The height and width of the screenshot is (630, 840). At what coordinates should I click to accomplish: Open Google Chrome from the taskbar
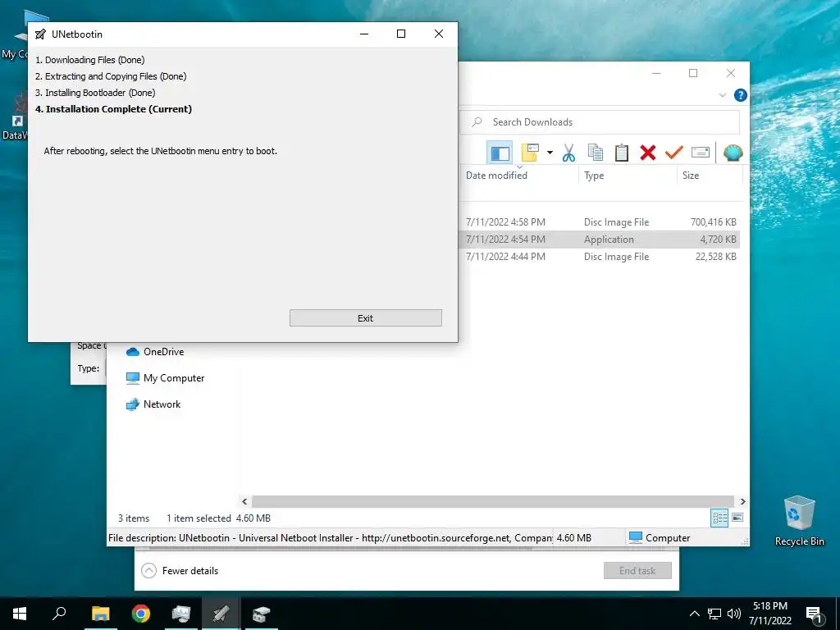(141, 614)
